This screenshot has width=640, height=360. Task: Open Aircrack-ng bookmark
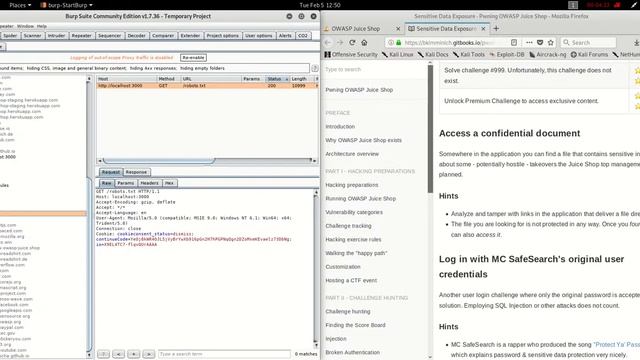(547, 54)
